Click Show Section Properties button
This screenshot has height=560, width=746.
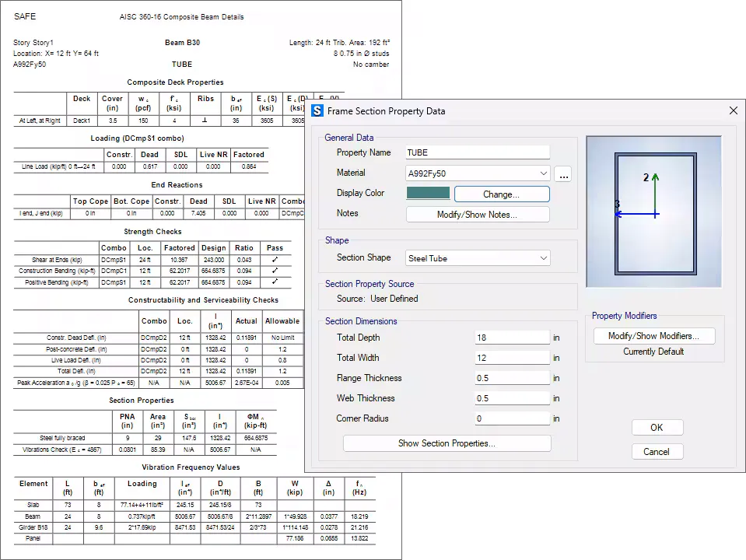[447, 443]
